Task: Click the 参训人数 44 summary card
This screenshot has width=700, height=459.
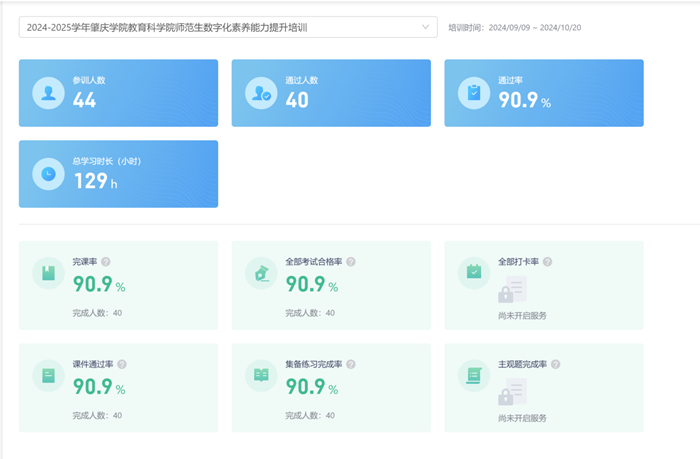Action: coord(118,93)
